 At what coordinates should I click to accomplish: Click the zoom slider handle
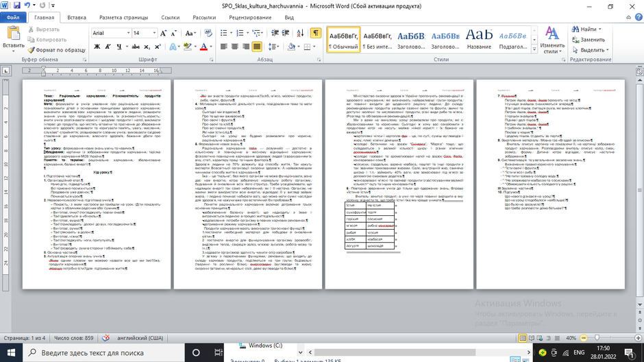[x=597, y=338]
